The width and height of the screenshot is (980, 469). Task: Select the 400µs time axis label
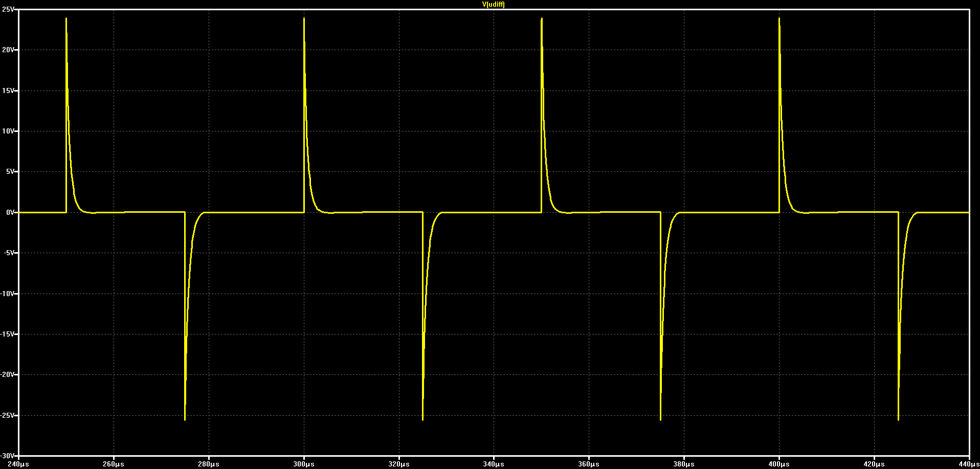(779, 464)
